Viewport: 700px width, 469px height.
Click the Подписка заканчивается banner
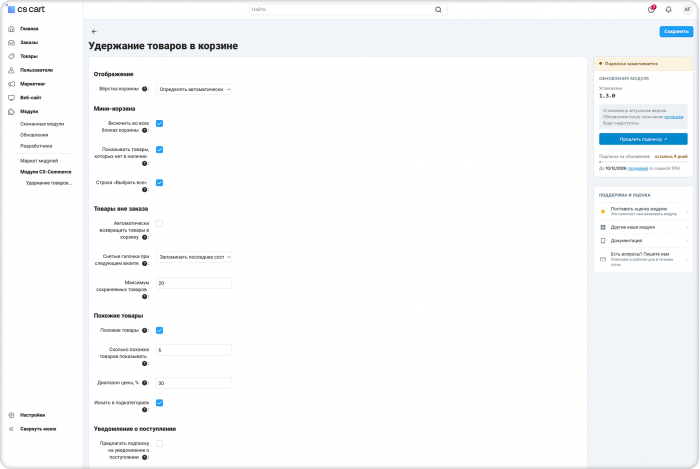click(643, 64)
